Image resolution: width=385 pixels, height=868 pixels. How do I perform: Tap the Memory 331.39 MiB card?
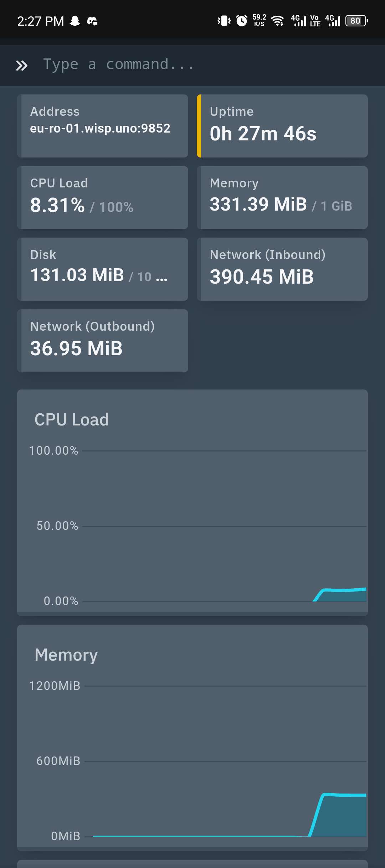coord(282,197)
